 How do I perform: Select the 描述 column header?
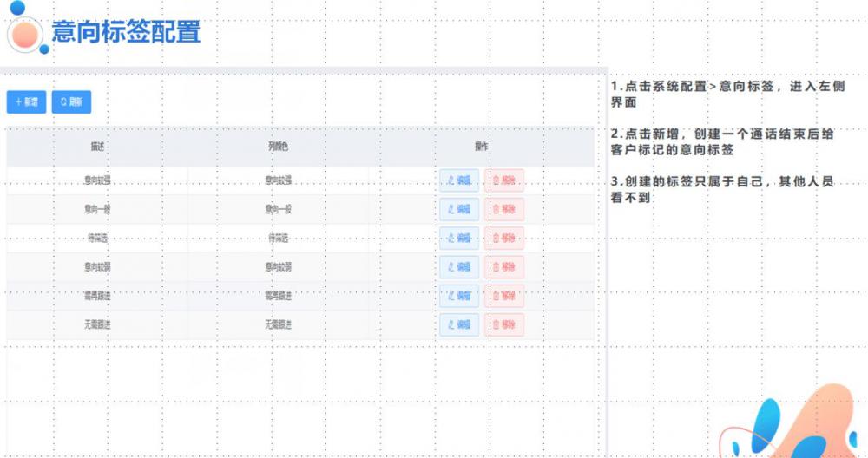(97, 147)
